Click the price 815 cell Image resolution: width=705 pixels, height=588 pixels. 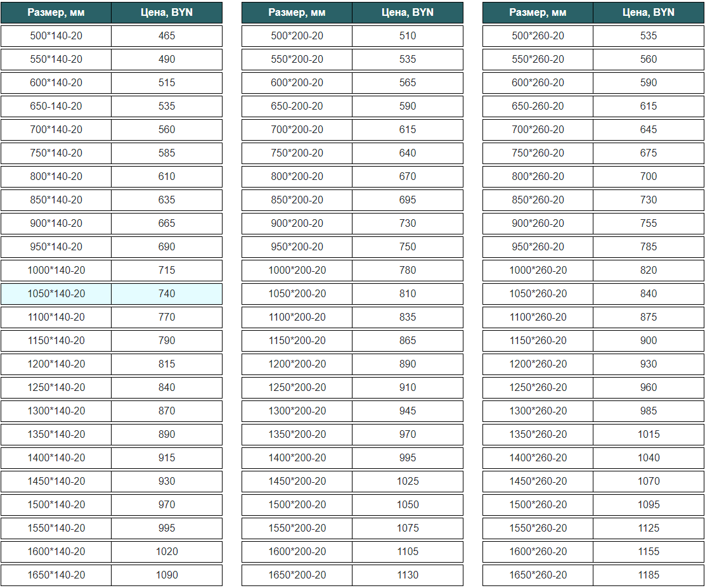point(167,364)
